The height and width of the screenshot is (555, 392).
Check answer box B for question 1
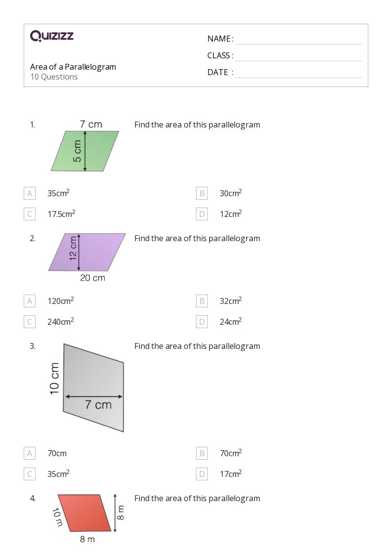[x=202, y=193]
